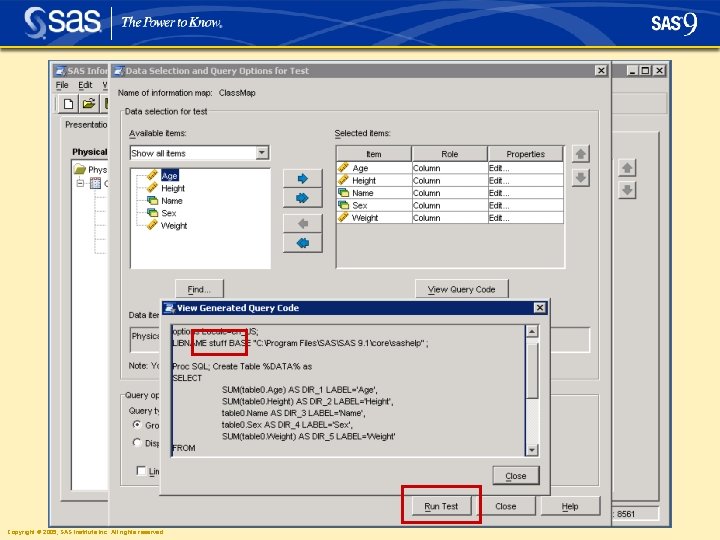This screenshot has width=720, height=540.
Task: Minimize the background SAS window
Action: [633, 70]
